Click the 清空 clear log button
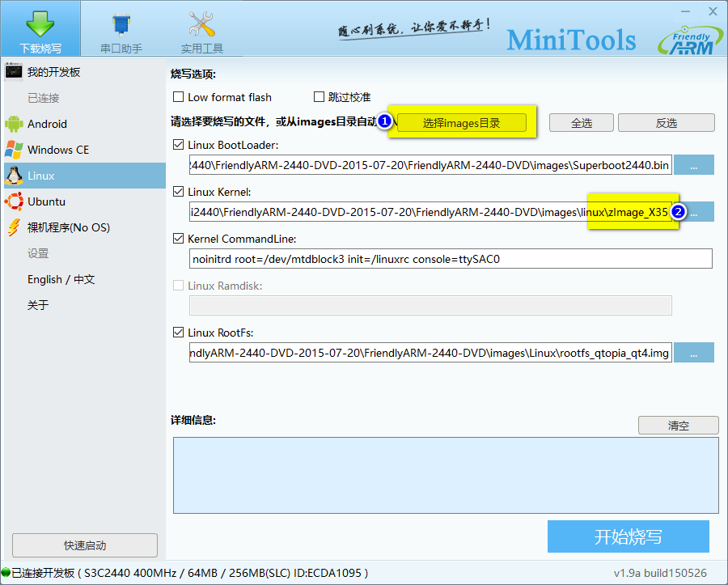Screen dimensions: 728x585 [679, 426]
